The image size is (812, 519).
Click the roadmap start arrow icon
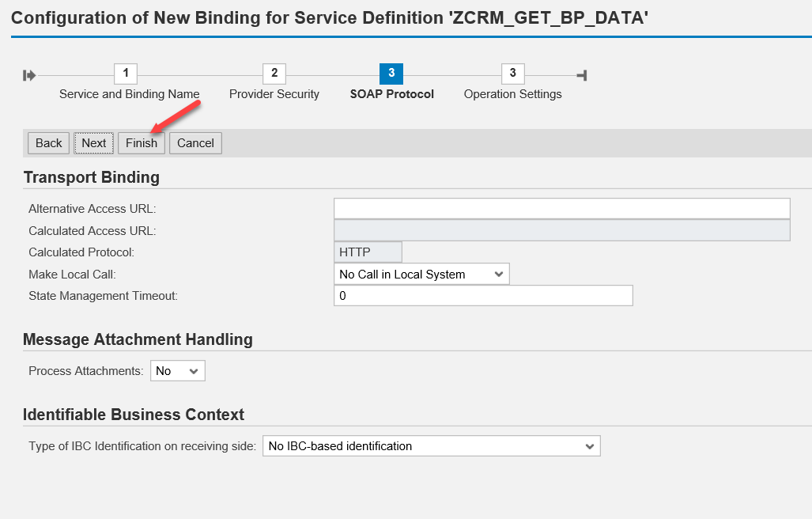point(30,75)
